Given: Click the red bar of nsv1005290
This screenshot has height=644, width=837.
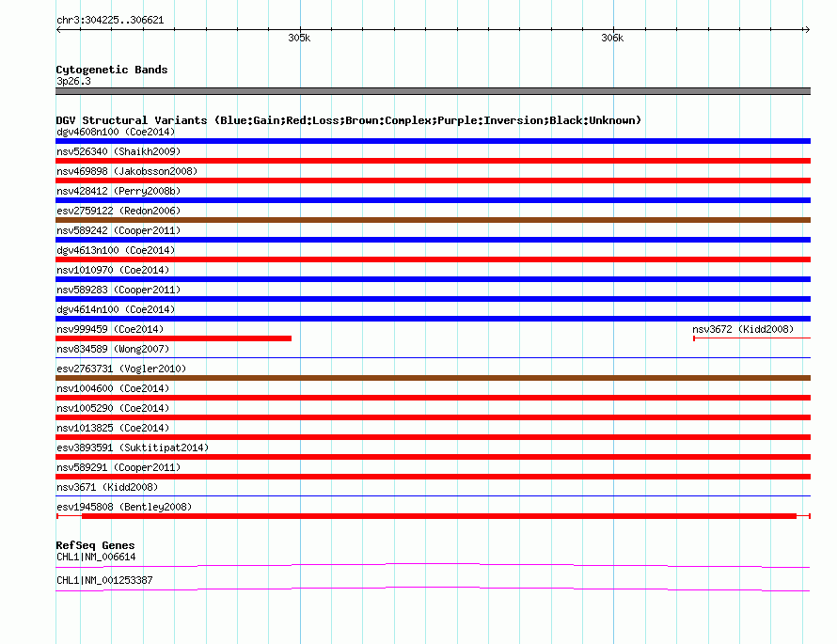Looking at the screenshot, I should pos(433,417).
